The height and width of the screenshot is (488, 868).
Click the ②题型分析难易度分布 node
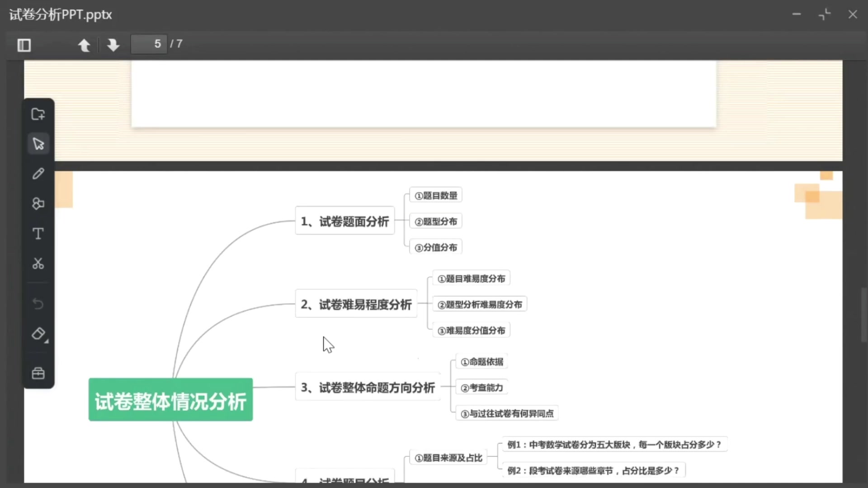pyautogui.click(x=480, y=305)
